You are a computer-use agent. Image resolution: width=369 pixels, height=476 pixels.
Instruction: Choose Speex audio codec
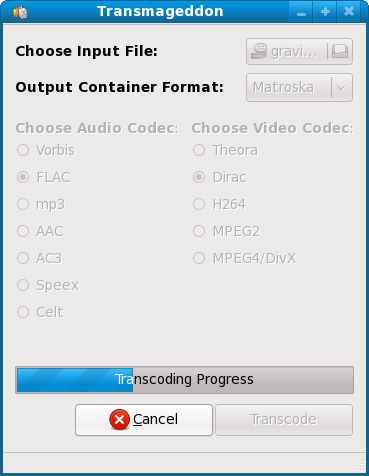pos(48,285)
